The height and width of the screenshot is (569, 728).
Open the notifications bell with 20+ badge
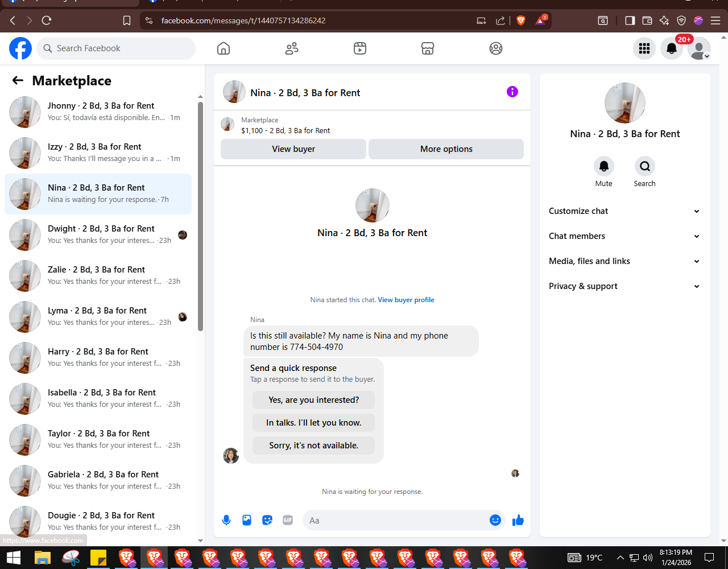(672, 48)
